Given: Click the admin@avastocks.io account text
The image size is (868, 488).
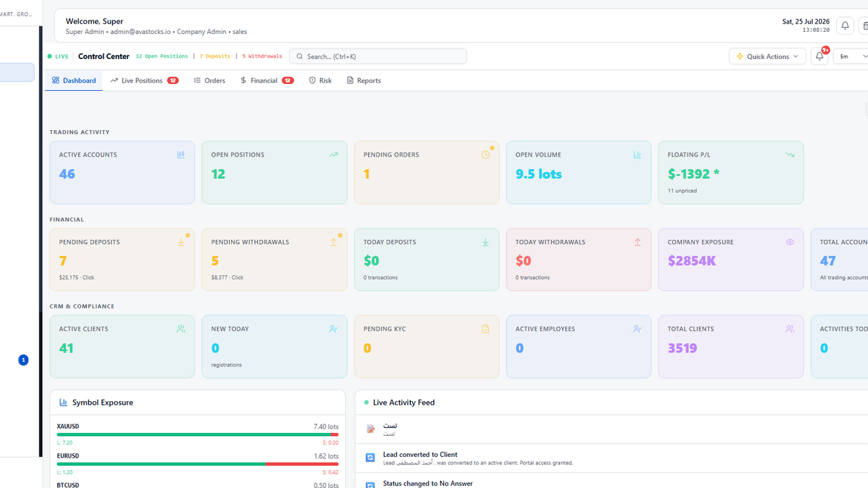Looking at the screenshot, I should 140,31.
